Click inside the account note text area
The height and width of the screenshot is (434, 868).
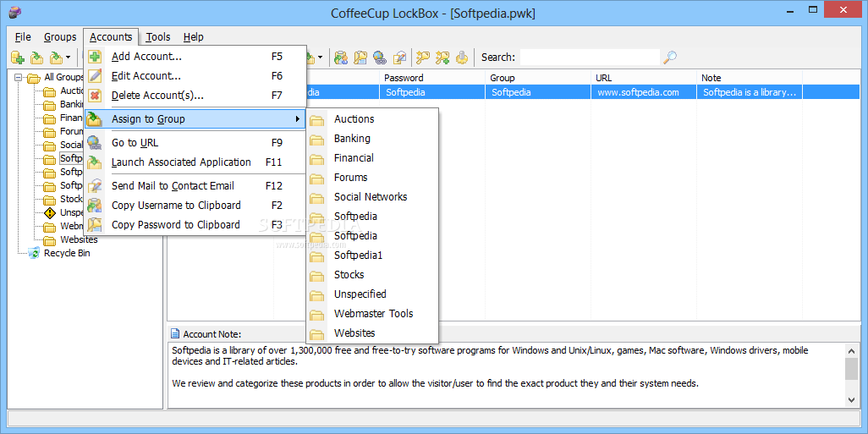pyautogui.click(x=506, y=375)
